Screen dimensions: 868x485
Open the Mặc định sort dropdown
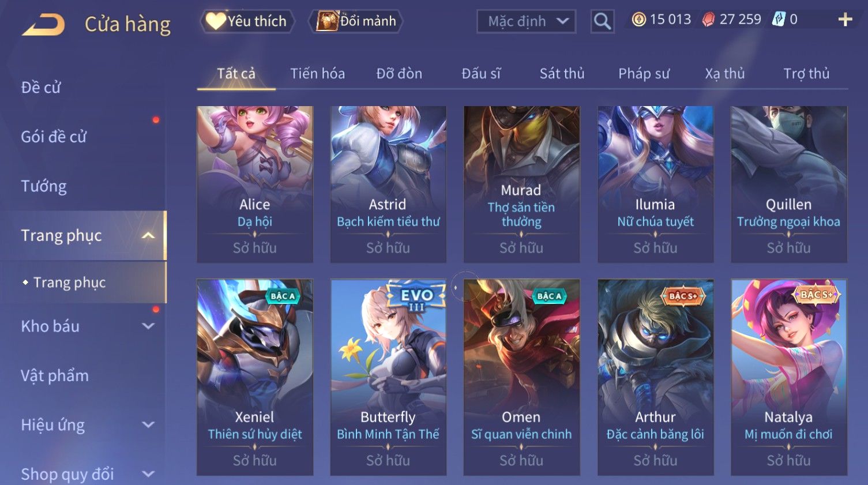(x=526, y=21)
